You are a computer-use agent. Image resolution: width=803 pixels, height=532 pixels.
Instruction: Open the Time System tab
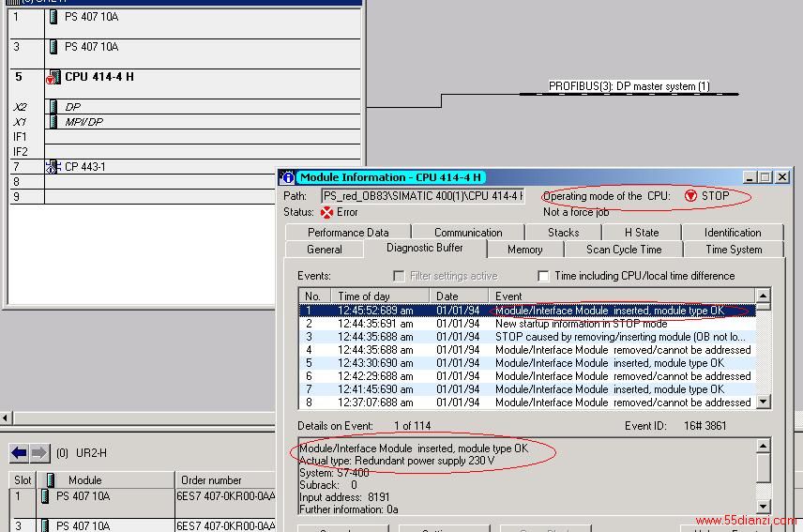click(734, 250)
